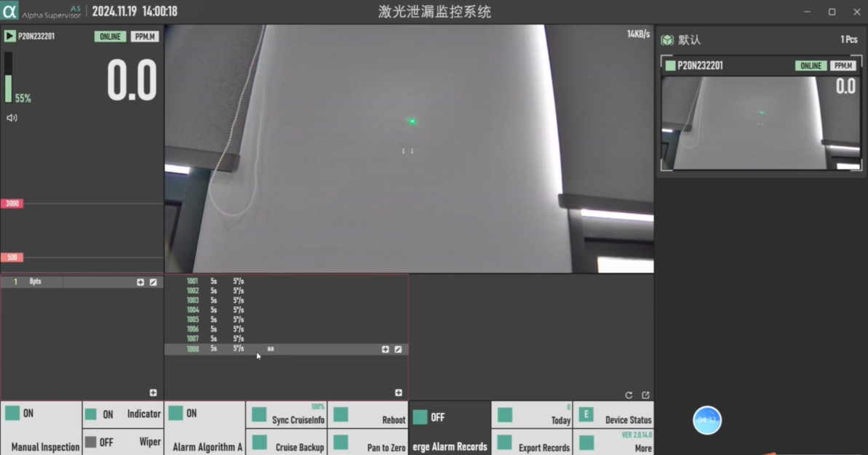Click the main camera video feed

[x=409, y=148]
